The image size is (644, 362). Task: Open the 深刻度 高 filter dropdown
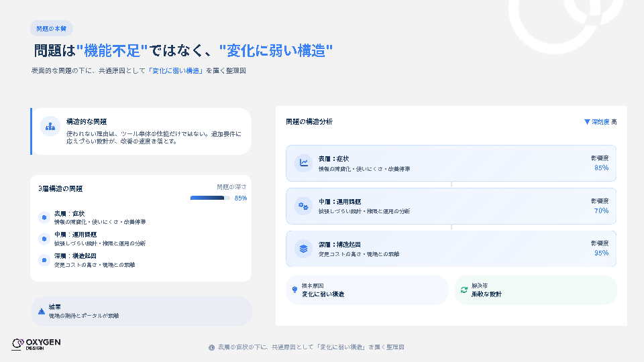[x=600, y=122]
